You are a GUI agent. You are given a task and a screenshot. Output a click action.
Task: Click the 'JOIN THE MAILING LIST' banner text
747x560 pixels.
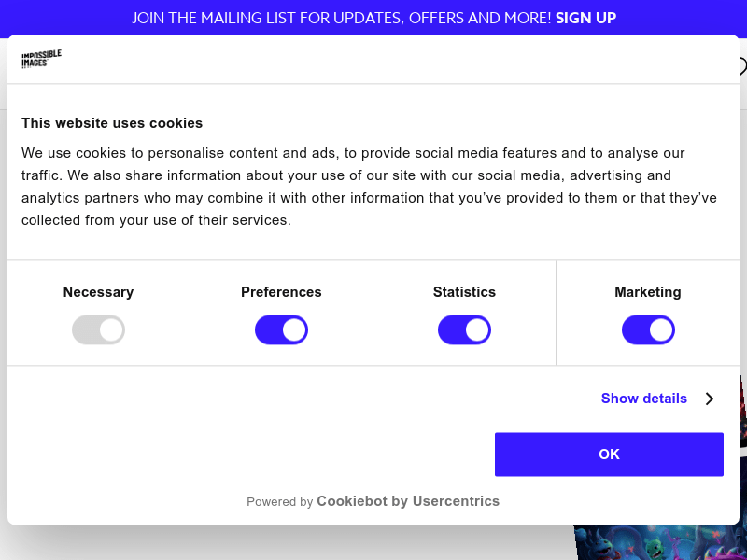pyautogui.click(x=341, y=18)
